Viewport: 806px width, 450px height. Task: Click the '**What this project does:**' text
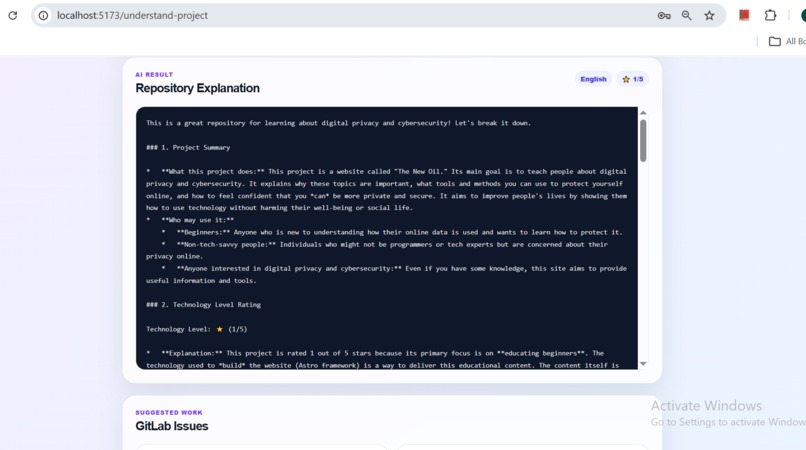[x=212, y=172]
